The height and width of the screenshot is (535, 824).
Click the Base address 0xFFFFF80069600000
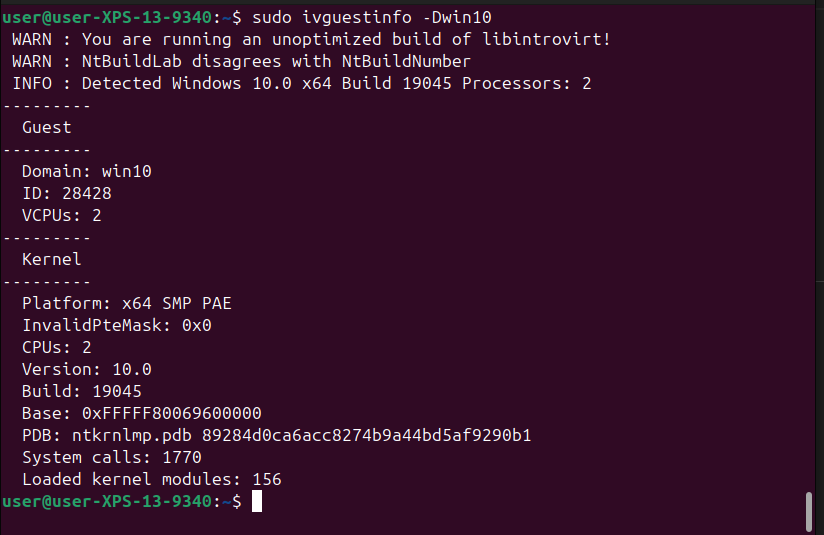tap(172, 413)
